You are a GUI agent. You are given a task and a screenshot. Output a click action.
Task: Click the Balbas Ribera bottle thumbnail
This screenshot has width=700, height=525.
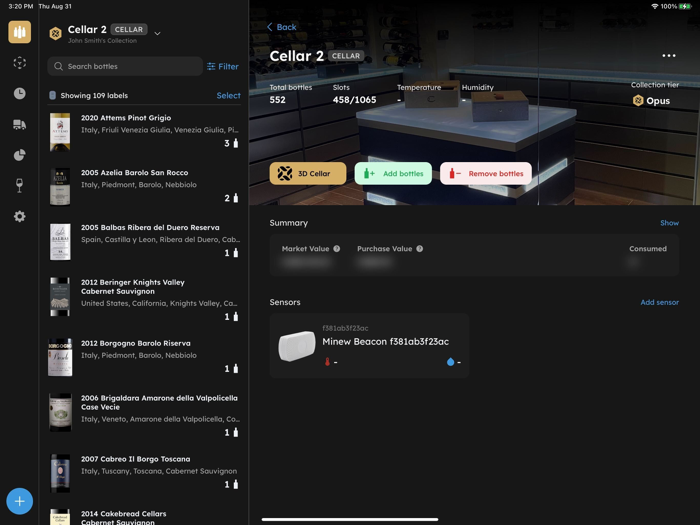[x=60, y=242]
